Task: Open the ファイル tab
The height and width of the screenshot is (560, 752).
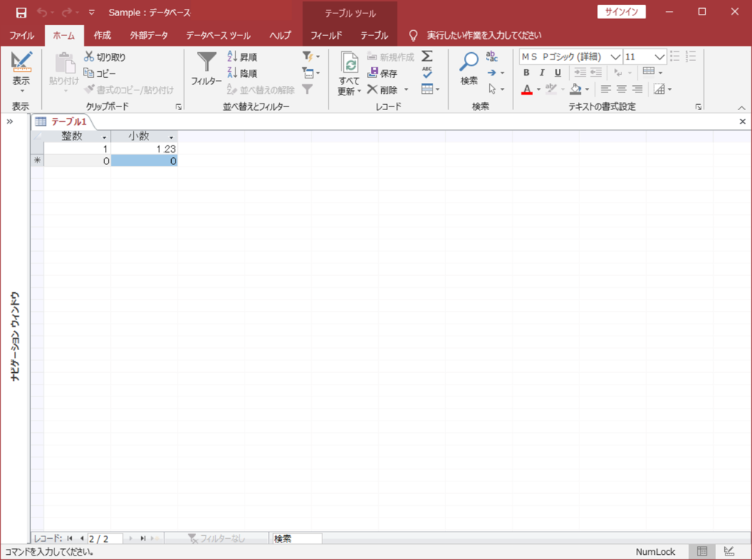Action: click(21, 35)
